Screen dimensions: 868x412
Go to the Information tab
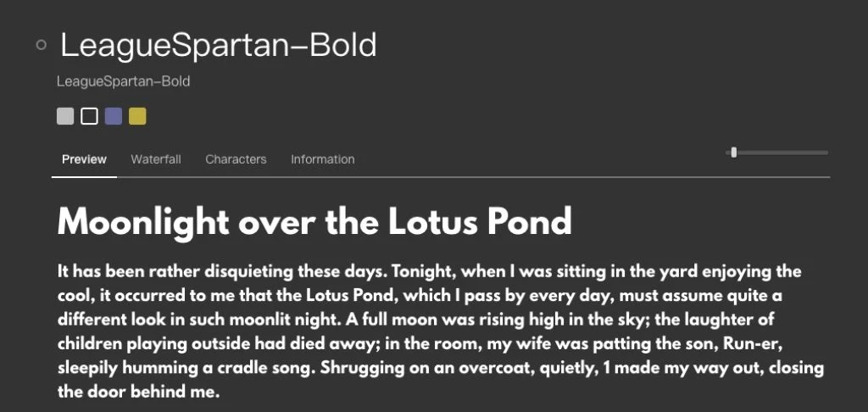tap(322, 159)
